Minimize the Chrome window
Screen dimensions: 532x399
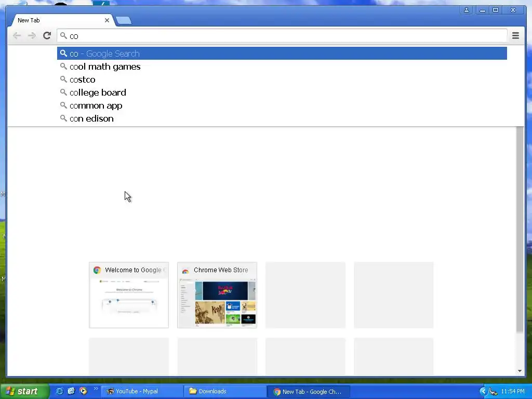[x=483, y=10]
